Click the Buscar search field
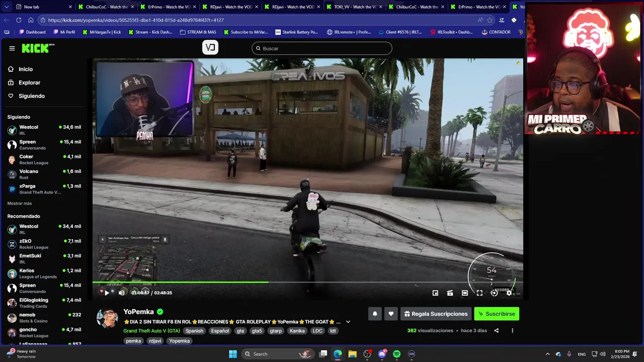 point(322,48)
